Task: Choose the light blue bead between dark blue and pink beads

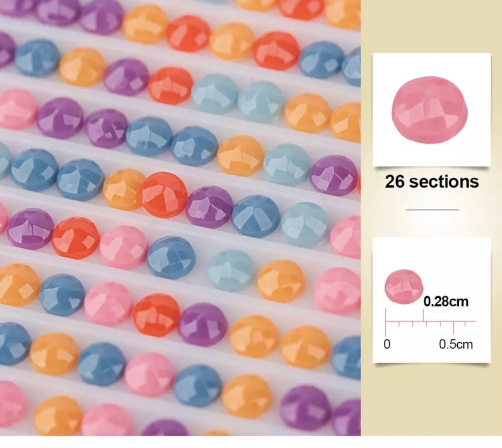Action: (x=306, y=224)
